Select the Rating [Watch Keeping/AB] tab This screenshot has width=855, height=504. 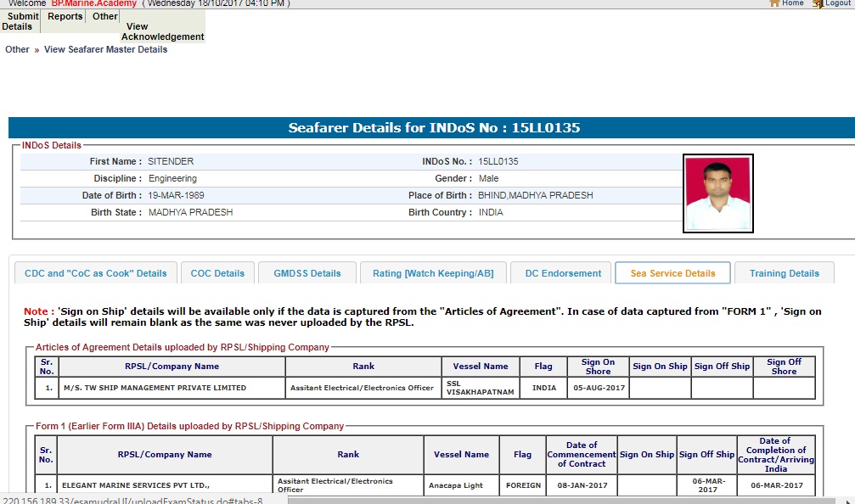click(433, 273)
